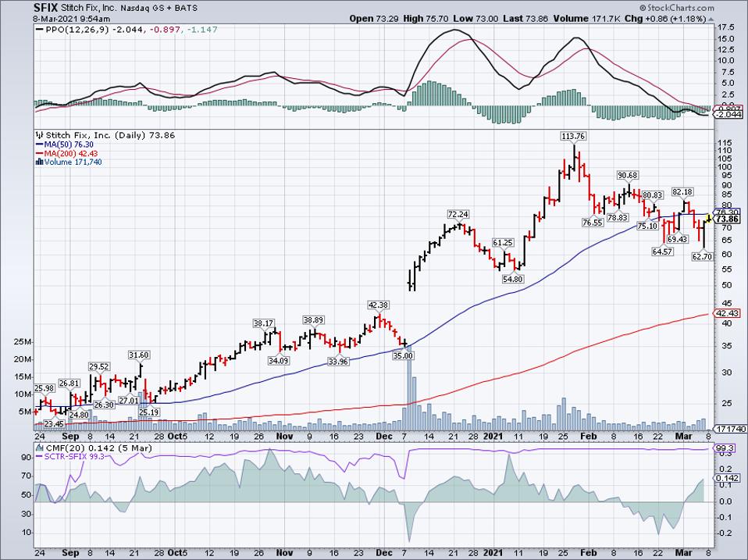
Task: Click the 75.10 price label
Action: 647,226
